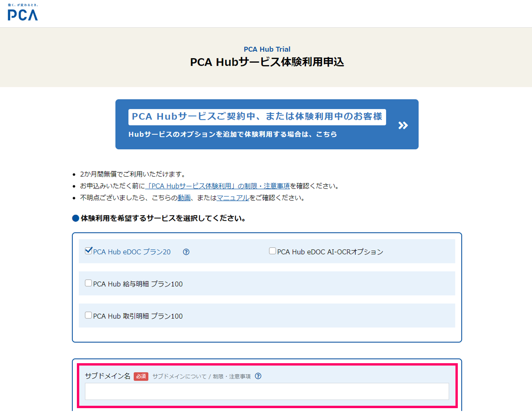532x415 pixels.
Task: Open the マニュアル manual link
Action: click(x=233, y=198)
